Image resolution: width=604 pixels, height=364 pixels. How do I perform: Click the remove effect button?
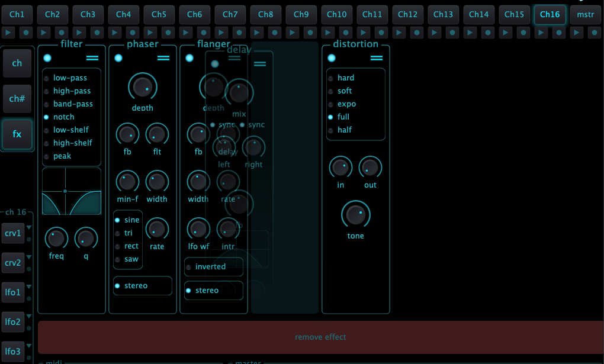coord(320,337)
